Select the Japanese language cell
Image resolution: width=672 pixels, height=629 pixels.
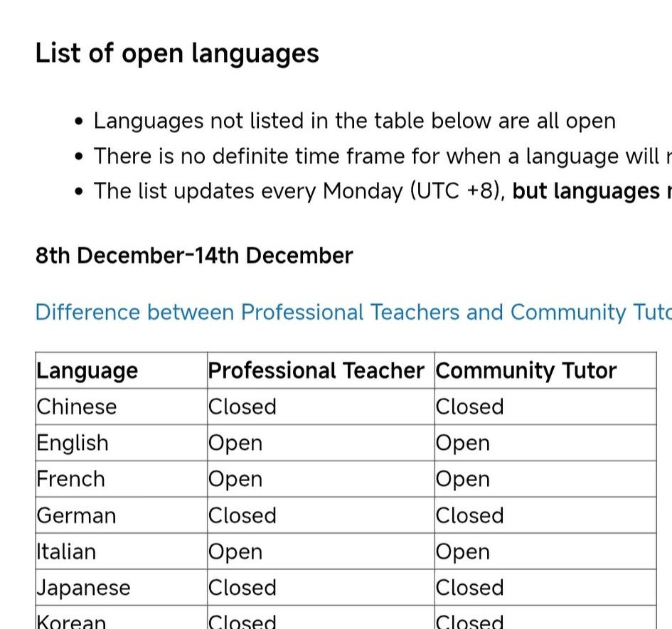122,588
